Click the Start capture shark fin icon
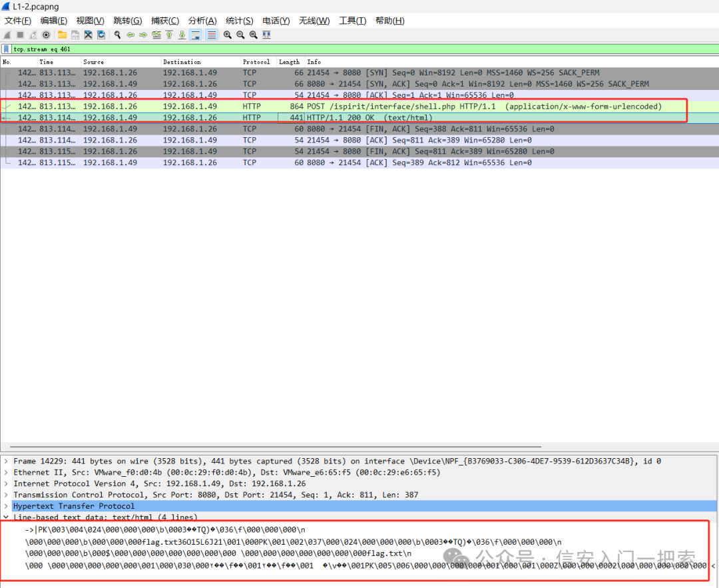Screen dimensions: 719x588 coord(7,35)
